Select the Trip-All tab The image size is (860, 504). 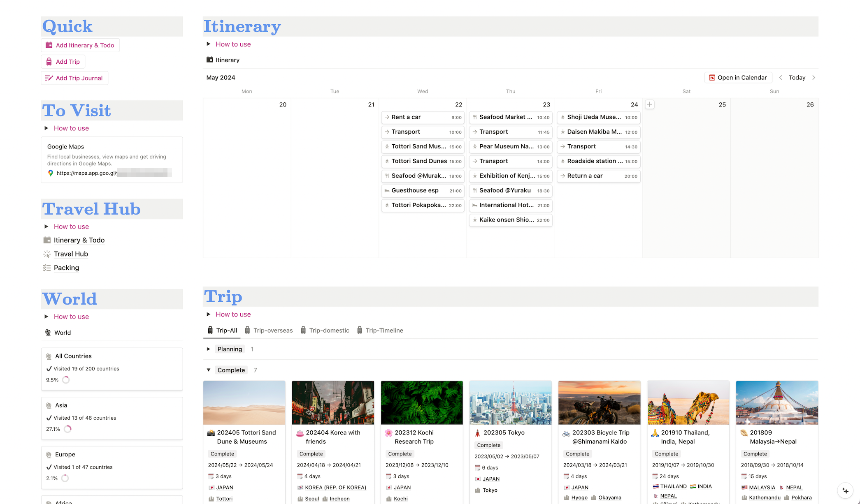(x=222, y=331)
